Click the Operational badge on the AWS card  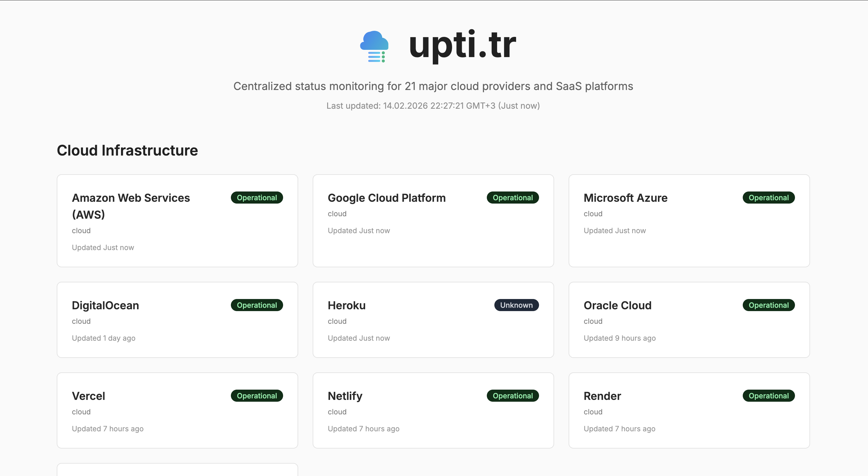257,198
